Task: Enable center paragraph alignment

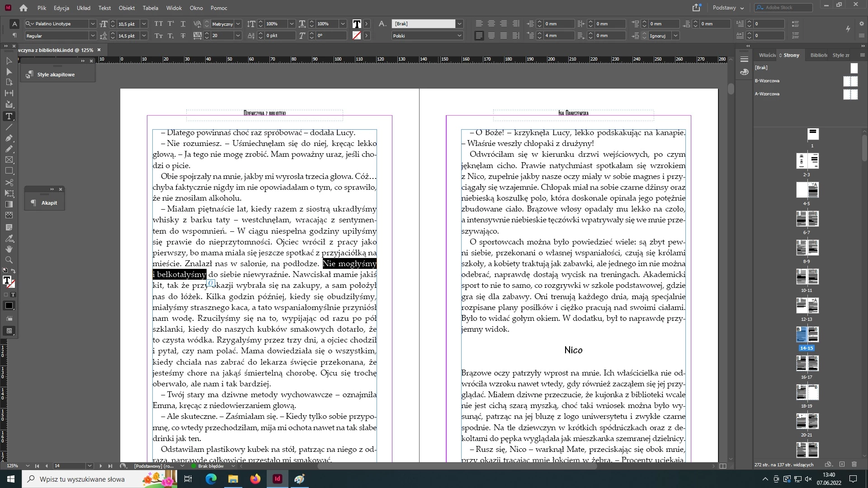Action: coord(491,23)
